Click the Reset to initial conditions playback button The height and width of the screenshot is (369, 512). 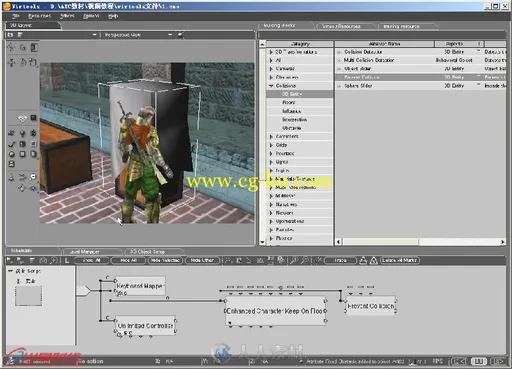point(459,361)
